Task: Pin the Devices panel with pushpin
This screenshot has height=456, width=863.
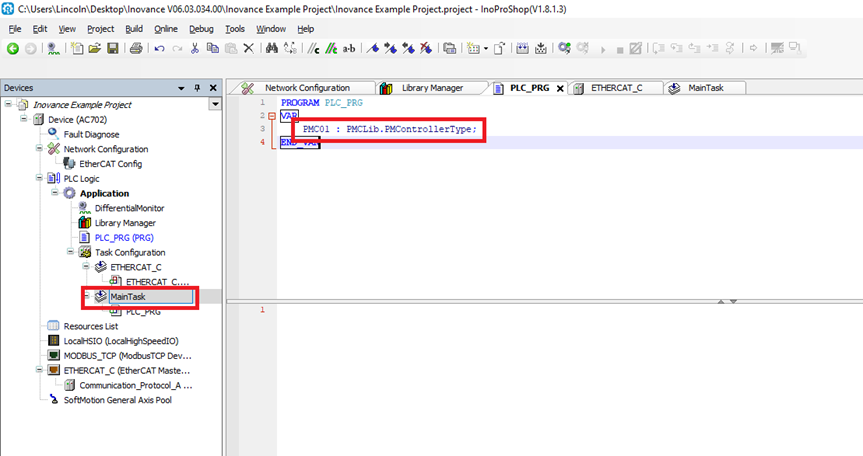Action: click(x=198, y=88)
